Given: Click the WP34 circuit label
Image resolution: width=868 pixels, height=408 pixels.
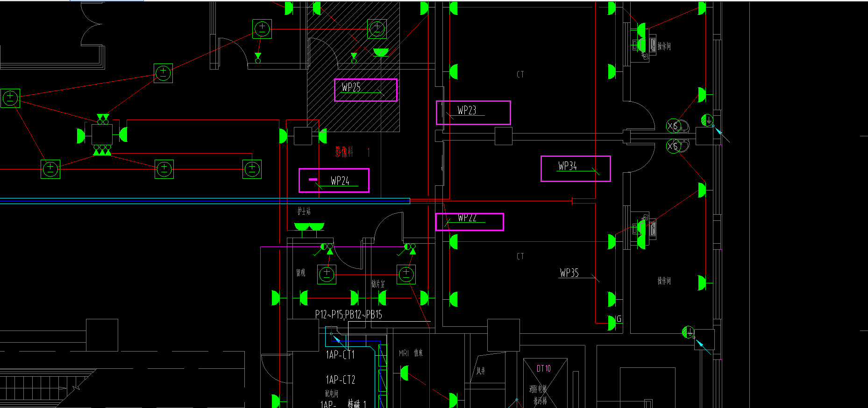Looking at the screenshot, I should pyautogui.click(x=568, y=166).
